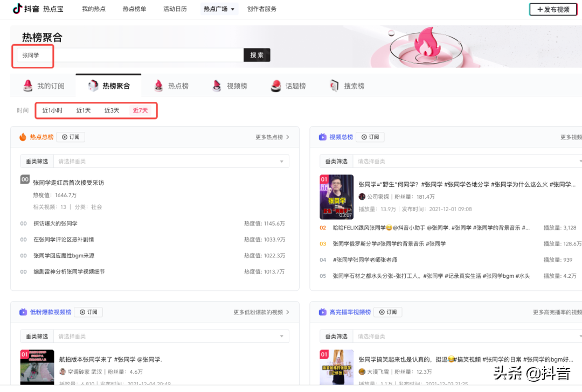Select 近3天 time filter
The image size is (582, 392).
point(112,110)
